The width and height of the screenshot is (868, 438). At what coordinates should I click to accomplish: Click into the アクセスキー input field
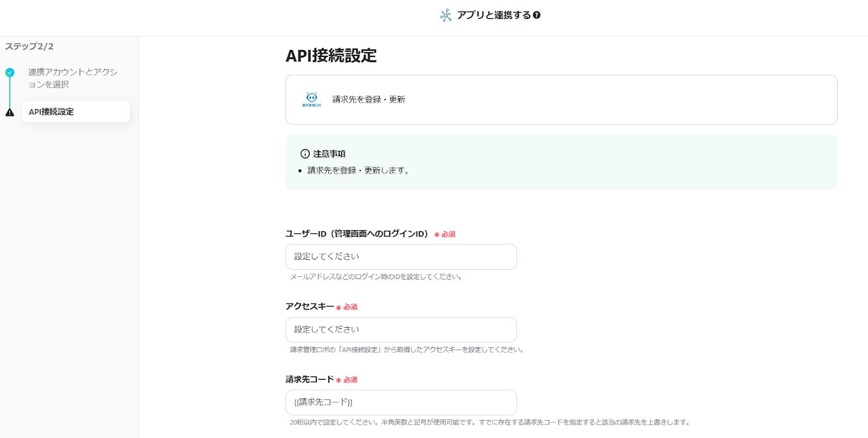click(x=401, y=329)
